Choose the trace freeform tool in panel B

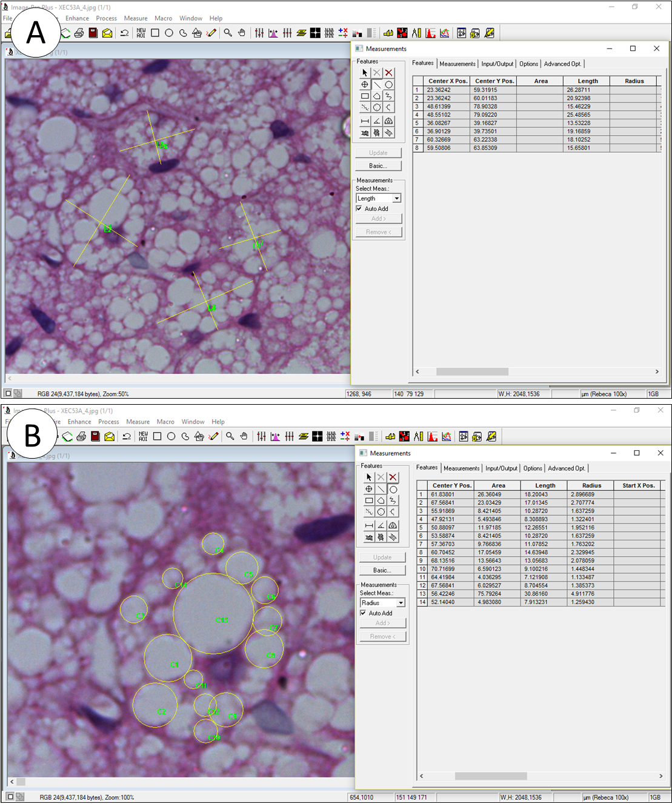pos(393,500)
